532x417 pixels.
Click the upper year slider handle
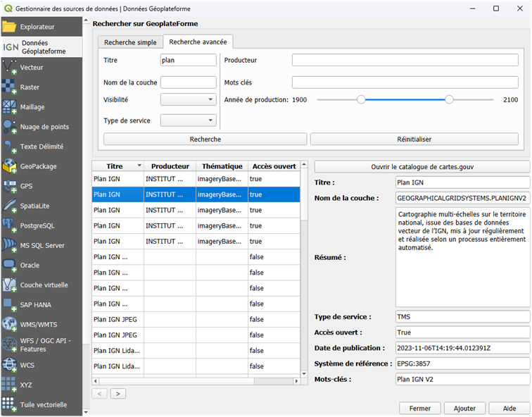click(449, 99)
